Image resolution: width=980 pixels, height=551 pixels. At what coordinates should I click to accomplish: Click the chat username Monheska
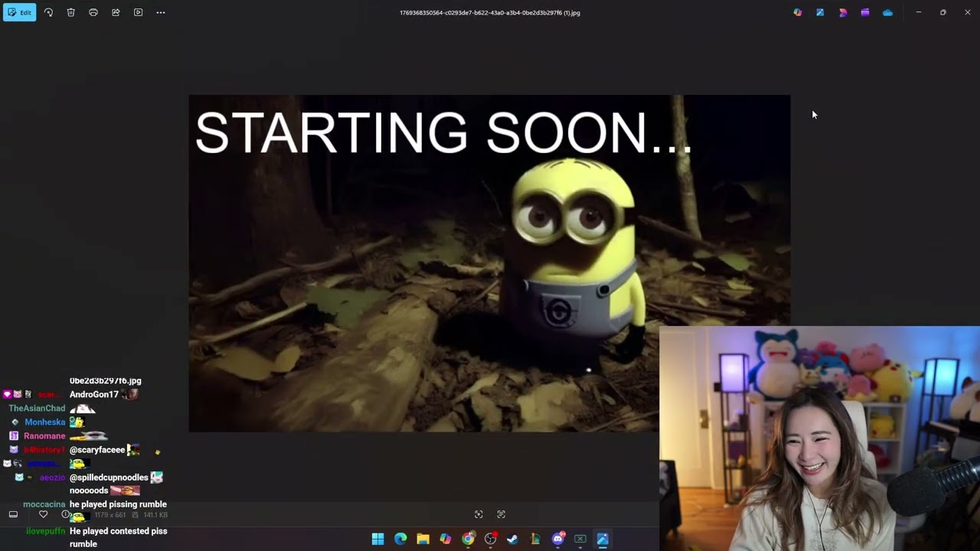(44, 422)
